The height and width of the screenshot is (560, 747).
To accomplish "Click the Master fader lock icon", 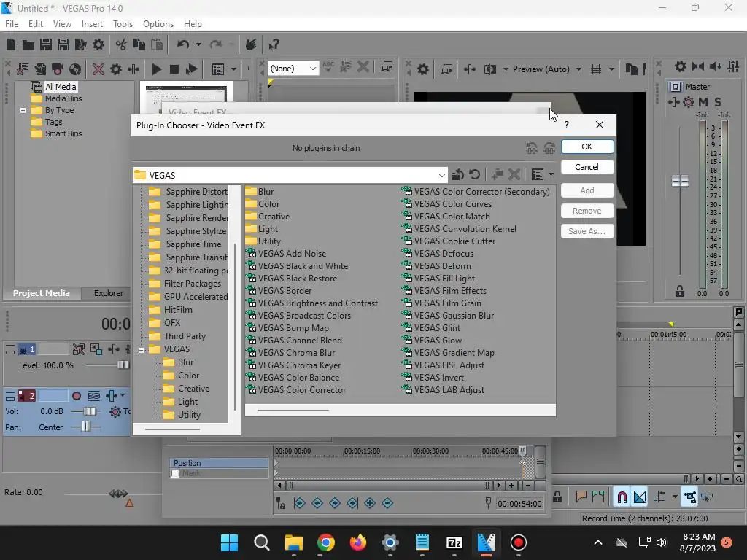I will [680, 291].
